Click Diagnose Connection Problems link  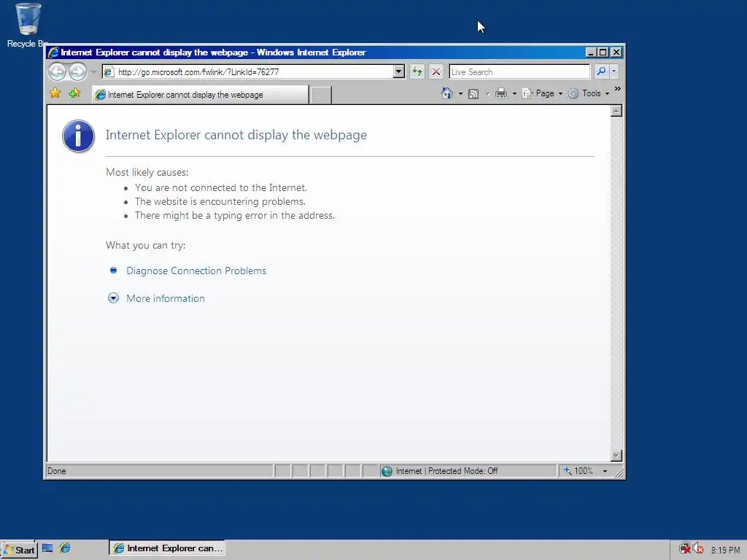(196, 271)
